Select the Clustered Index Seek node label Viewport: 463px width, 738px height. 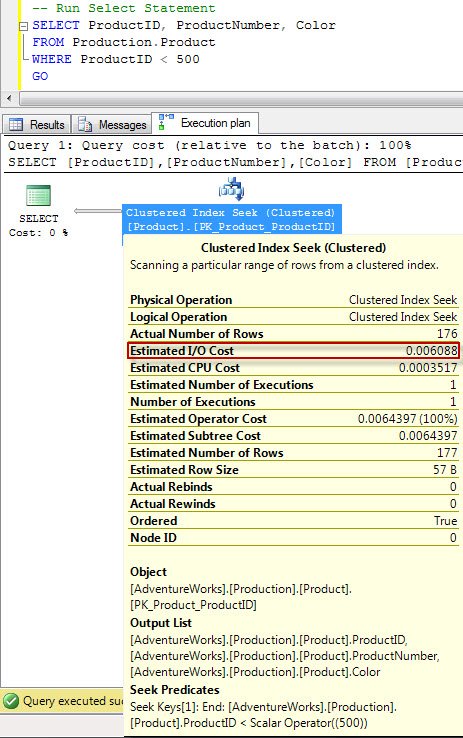(231, 219)
